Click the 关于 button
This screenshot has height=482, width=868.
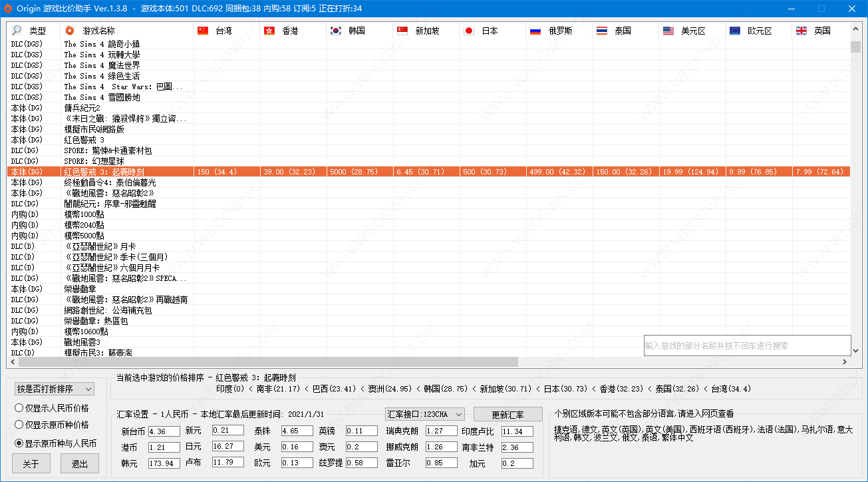(x=31, y=464)
